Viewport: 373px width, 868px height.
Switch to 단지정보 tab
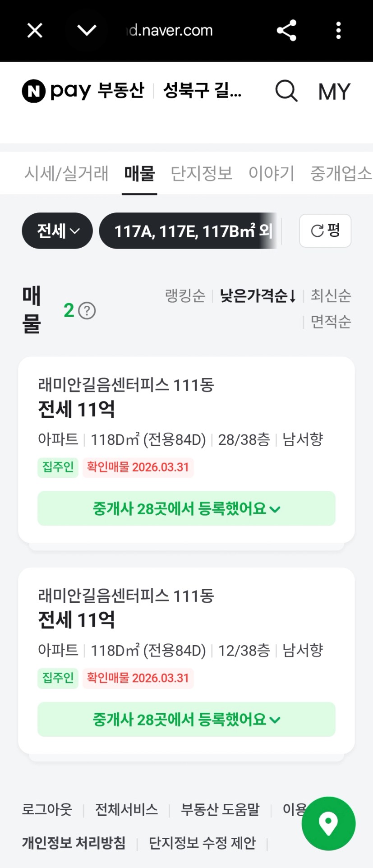[202, 173]
